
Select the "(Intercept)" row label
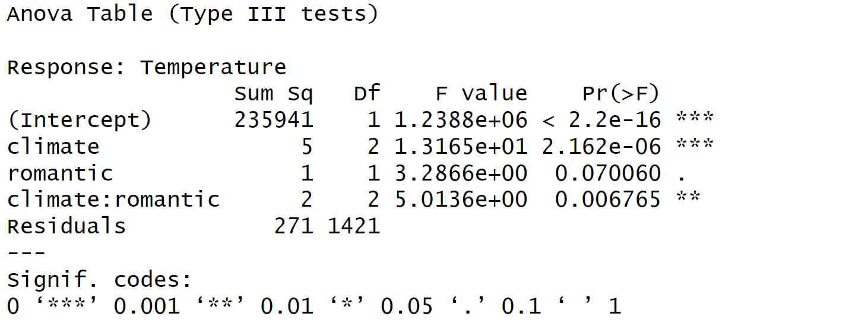click(80, 120)
